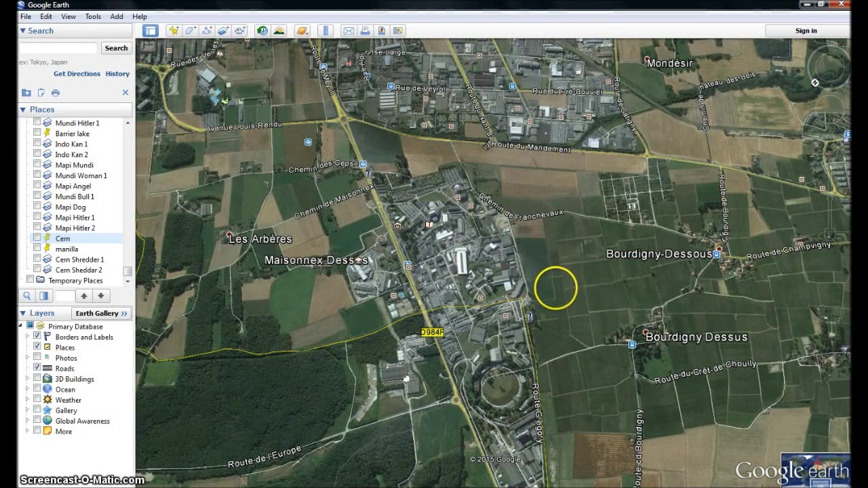Clear search results with the X
Image resolution: width=868 pixels, height=488 pixels.
pyautogui.click(x=125, y=93)
